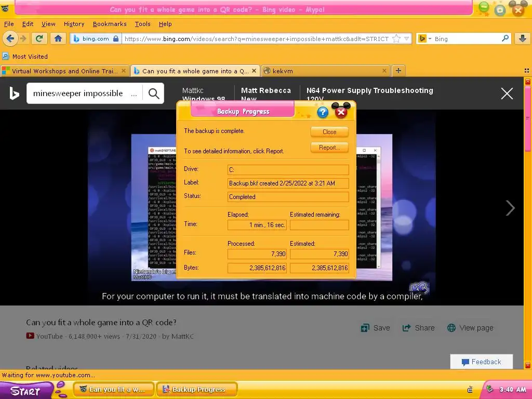Click the browser vertical scrollbar thumb
The height and width of the screenshot is (399, 532).
528,119
